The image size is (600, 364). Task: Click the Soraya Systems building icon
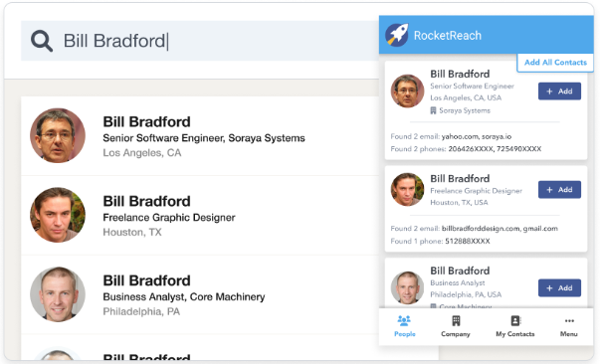coord(433,110)
